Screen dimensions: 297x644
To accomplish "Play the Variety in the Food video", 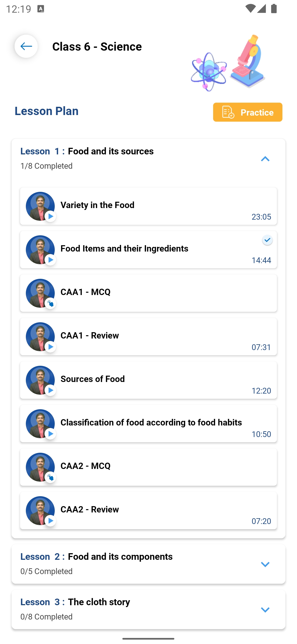I will [51, 216].
